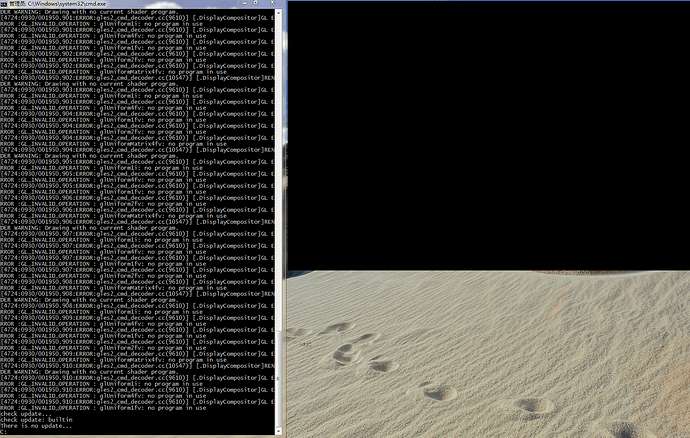Viewport: 690px width, 438px height.
Task: Minimize the cmd.exe console window
Action: pyautogui.click(x=245, y=3)
